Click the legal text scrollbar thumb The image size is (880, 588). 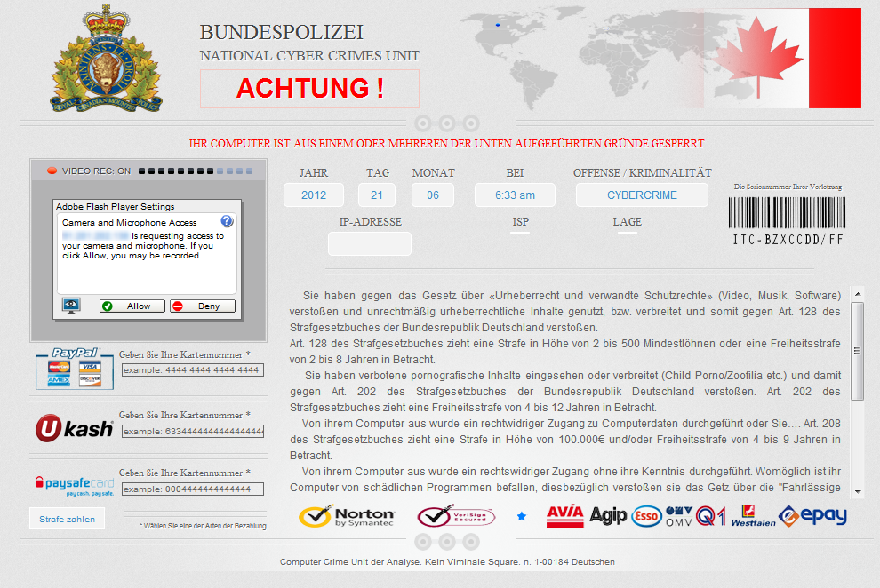(x=857, y=351)
